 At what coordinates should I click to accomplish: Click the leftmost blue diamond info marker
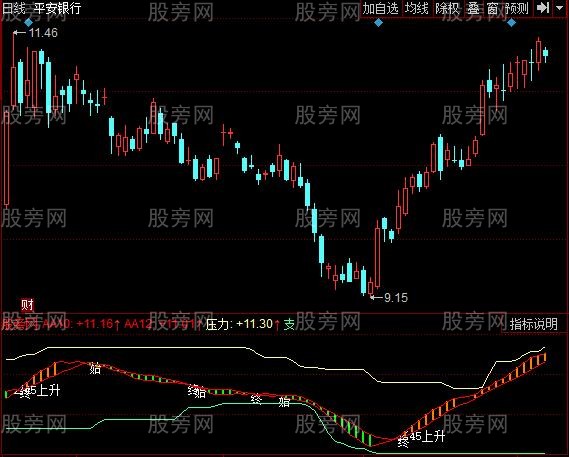point(28,23)
